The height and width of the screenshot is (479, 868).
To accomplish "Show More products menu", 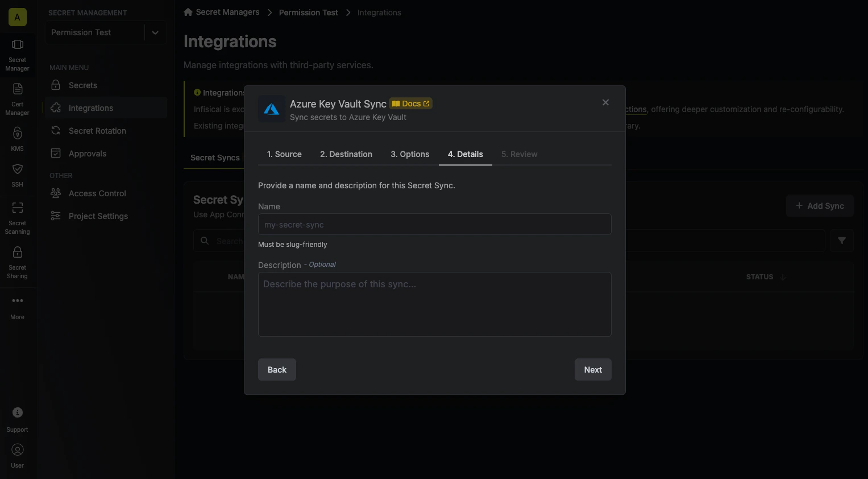I will pos(17,308).
